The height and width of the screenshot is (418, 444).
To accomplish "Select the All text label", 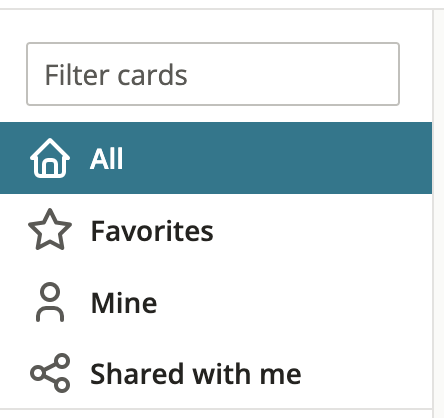I will point(107,158).
